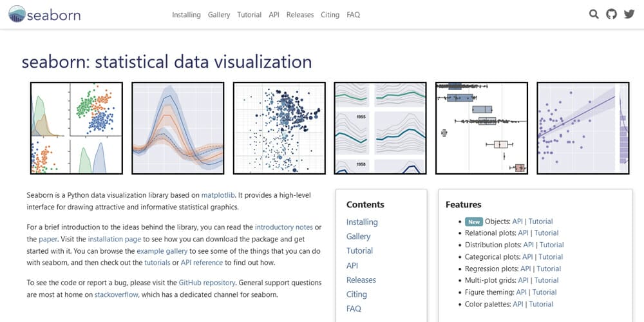Open the search magnifier icon
The image size is (644, 322).
coord(594,14)
